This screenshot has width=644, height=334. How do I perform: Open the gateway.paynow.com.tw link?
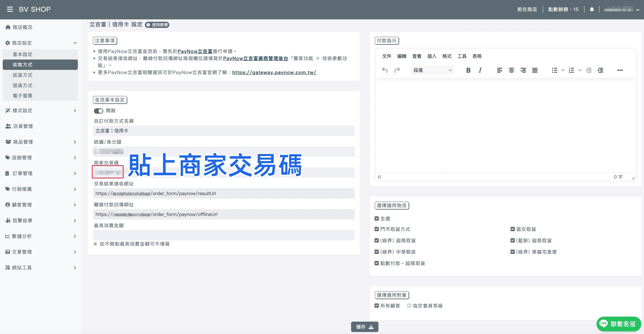click(274, 73)
